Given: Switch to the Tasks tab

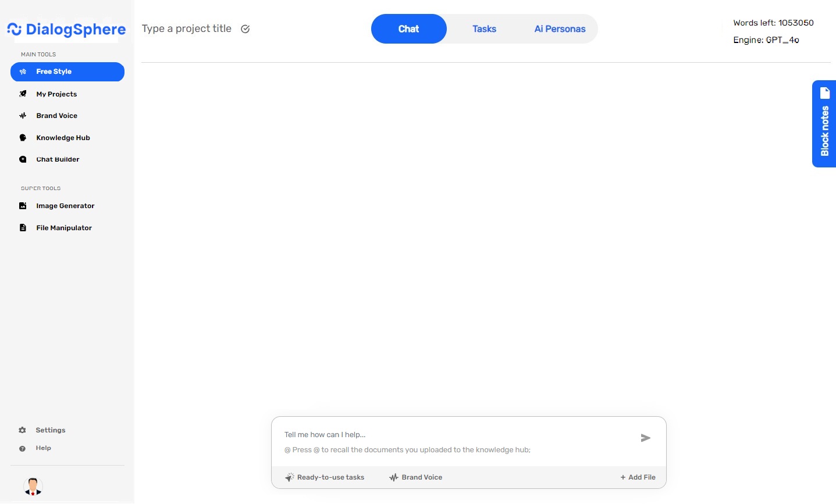Looking at the screenshot, I should coord(484,28).
